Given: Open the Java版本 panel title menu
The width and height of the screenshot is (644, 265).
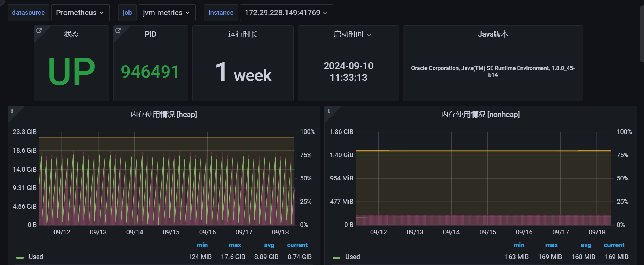Looking at the screenshot, I should [x=493, y=34].
